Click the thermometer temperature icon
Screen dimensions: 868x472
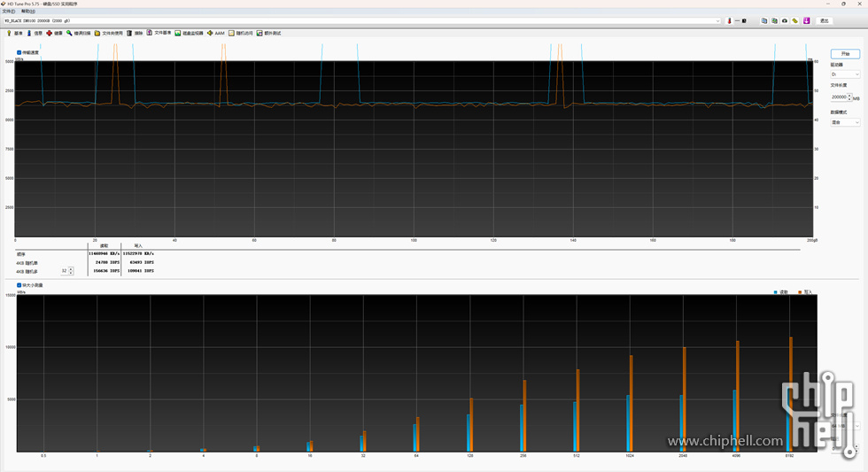point(729,21)
